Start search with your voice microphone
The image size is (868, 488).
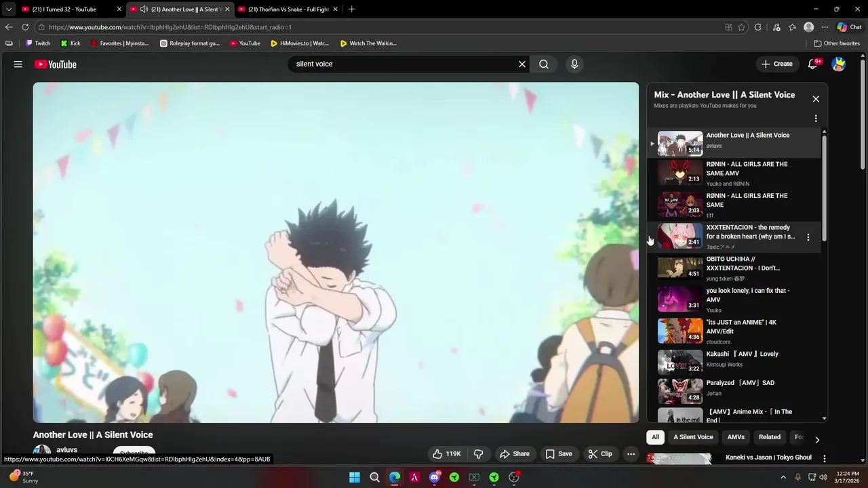574,64
